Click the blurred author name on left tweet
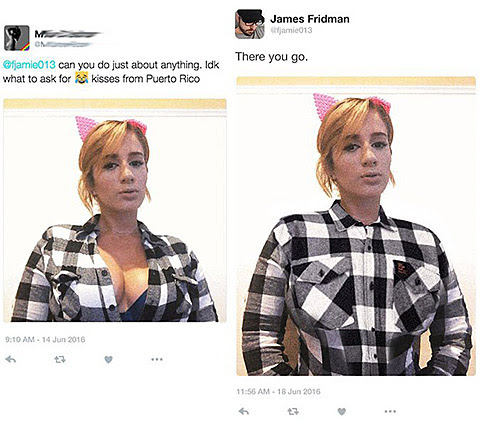The height and width of the screenshot is (432, 480). coord(68,34)
